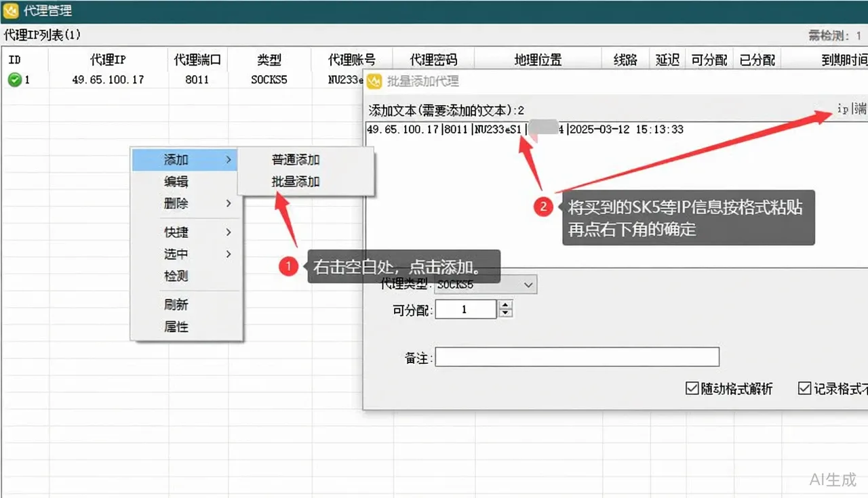The image size is (868, 498).
Task: Select the 8011 port cell in row 1
Action: coord(197,80)
